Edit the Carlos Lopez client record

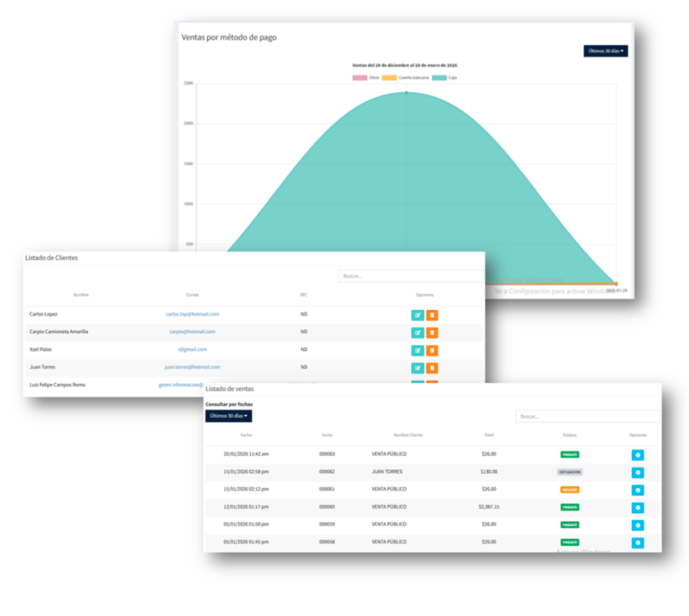[x=417, y=315]
